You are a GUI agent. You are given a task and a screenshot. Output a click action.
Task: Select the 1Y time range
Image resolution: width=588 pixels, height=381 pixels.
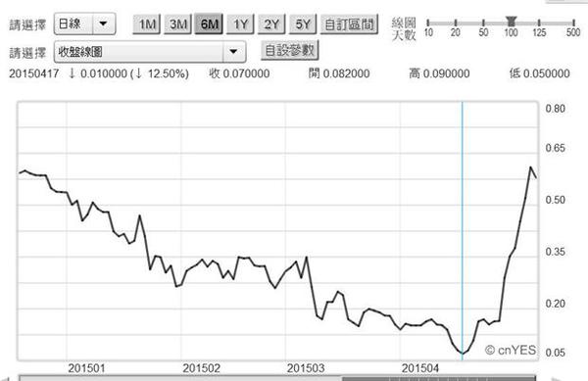pos(240,24)
